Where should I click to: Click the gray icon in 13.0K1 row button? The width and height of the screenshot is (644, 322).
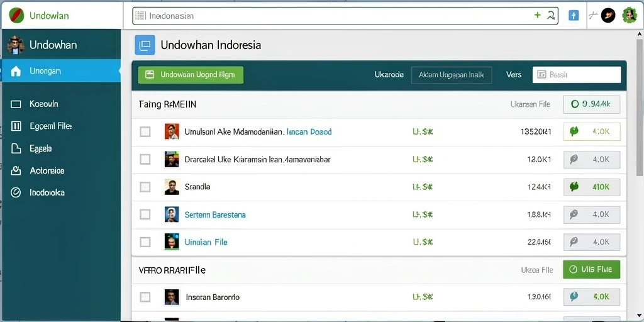click(574, 159)
